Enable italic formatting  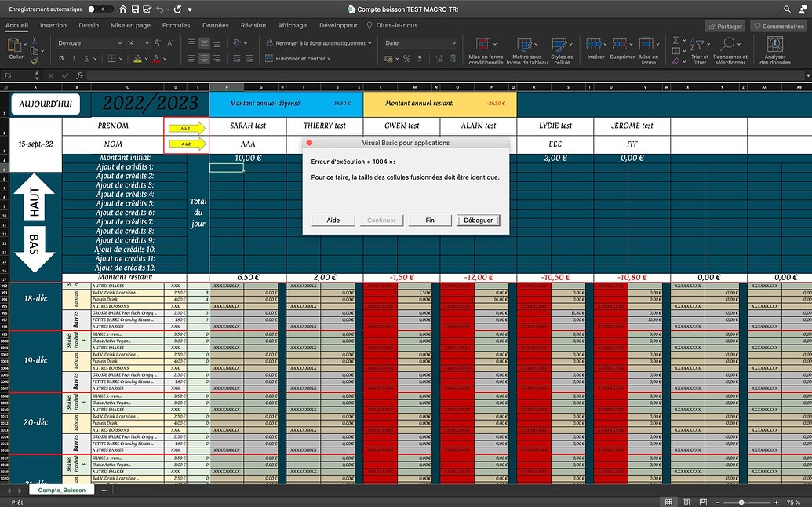[72, 58]
